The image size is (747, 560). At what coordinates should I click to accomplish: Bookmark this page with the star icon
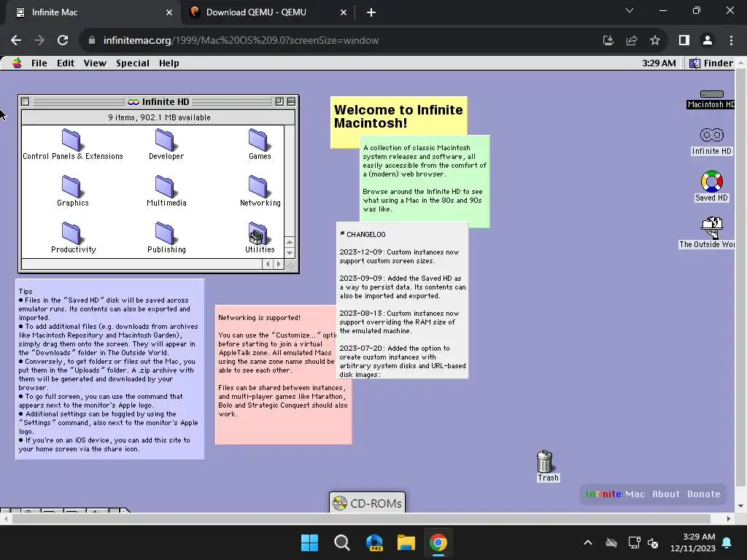click(x=655, y=41)
